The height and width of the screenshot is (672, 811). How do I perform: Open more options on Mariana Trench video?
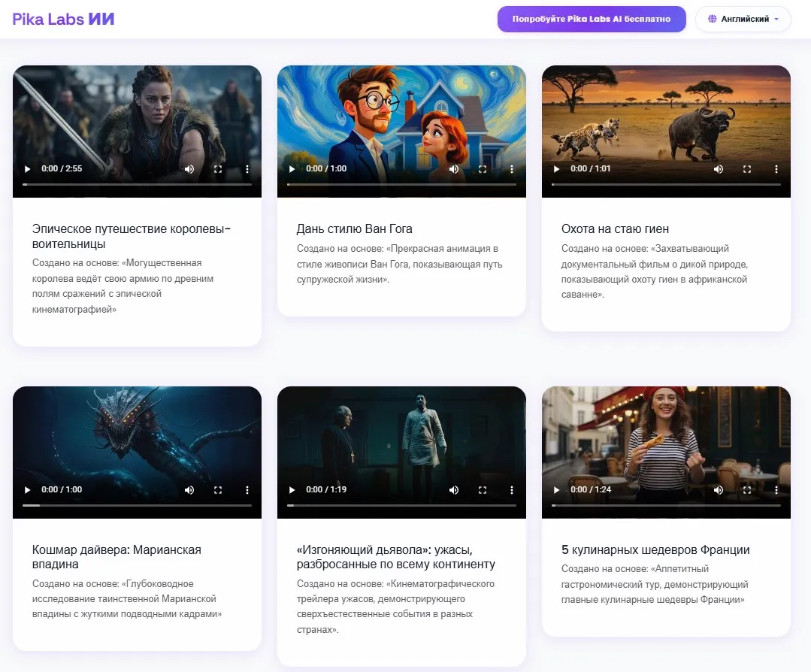247,490
